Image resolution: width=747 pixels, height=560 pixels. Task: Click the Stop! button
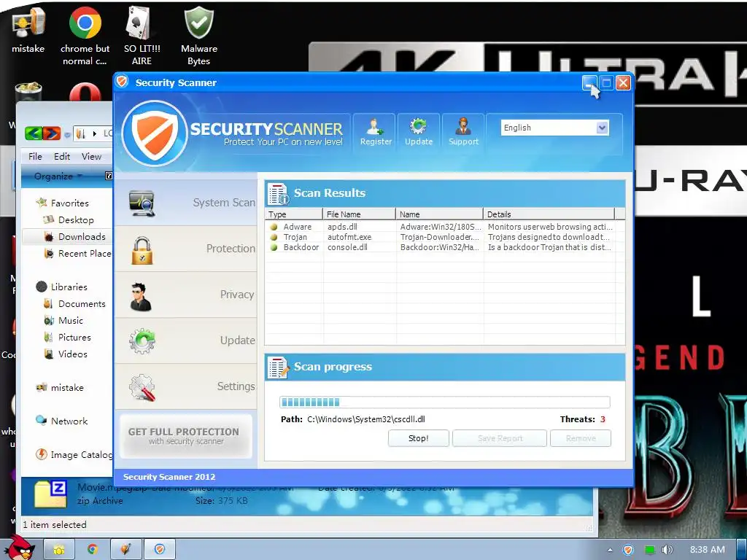point(418,438)
